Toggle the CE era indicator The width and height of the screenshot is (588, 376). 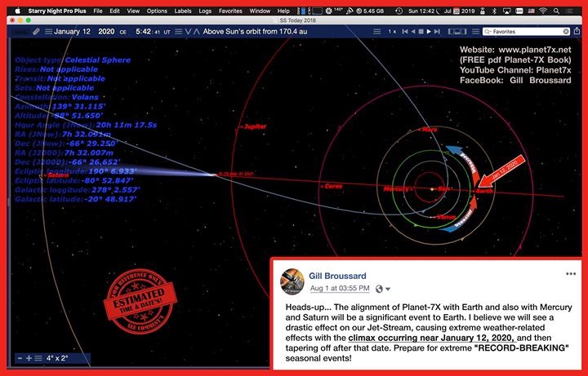click(123, 32)
